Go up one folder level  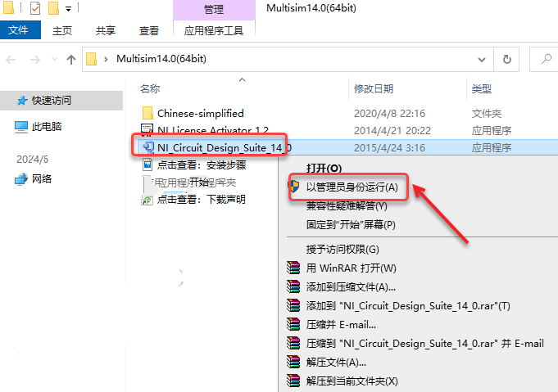pos(71,60)
